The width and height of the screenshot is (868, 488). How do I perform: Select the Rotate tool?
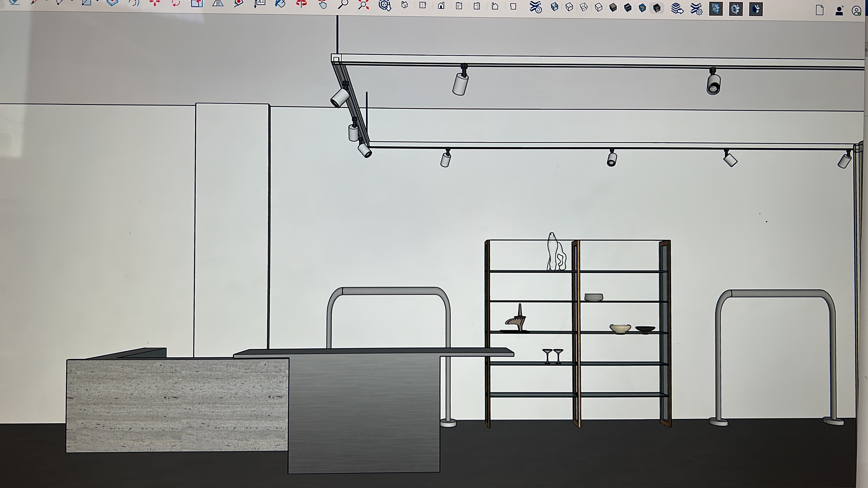(176, 3)
